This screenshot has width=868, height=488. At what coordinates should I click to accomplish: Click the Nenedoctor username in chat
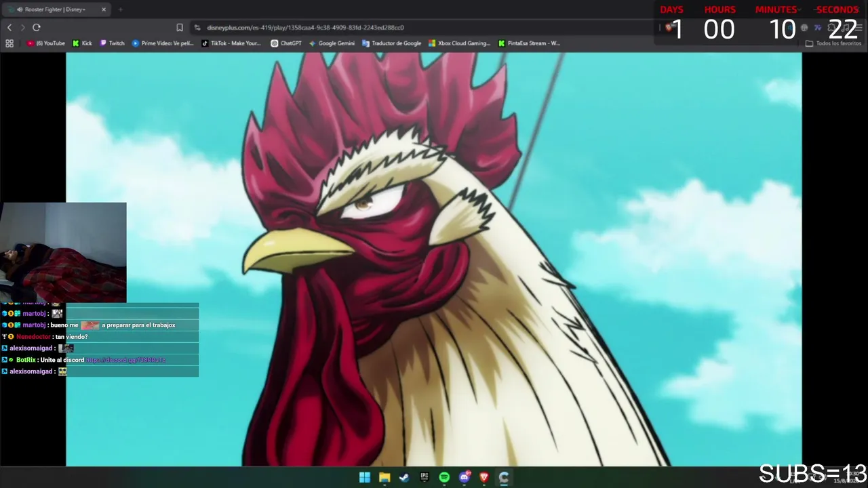point(33,337)
